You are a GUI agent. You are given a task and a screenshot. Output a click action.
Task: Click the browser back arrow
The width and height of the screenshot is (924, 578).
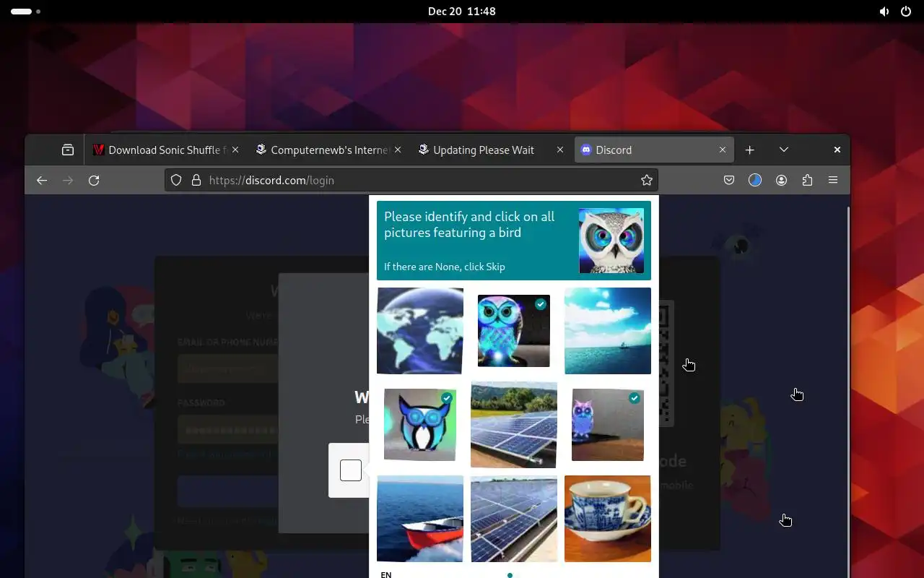[x=42, y=181]
